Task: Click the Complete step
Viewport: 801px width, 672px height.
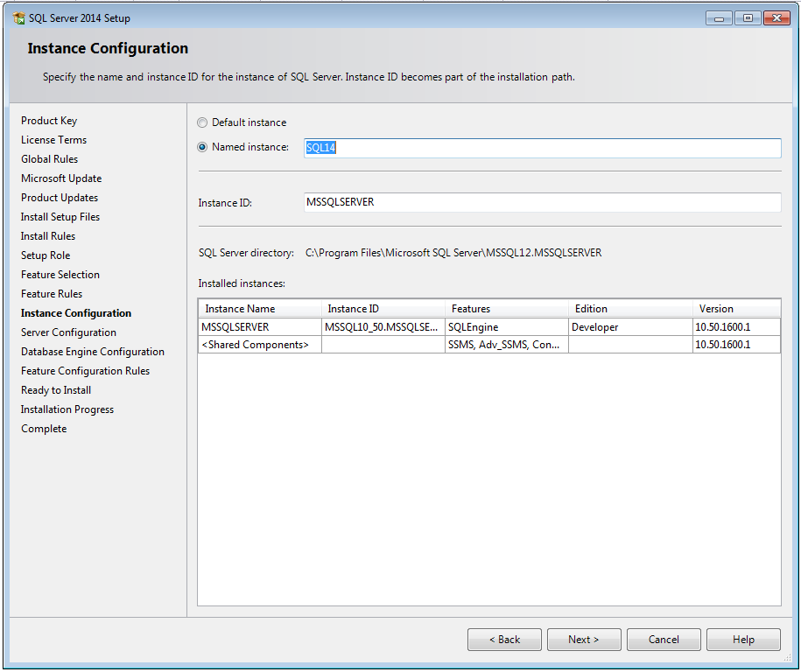Action: click(x=44, y=429)
